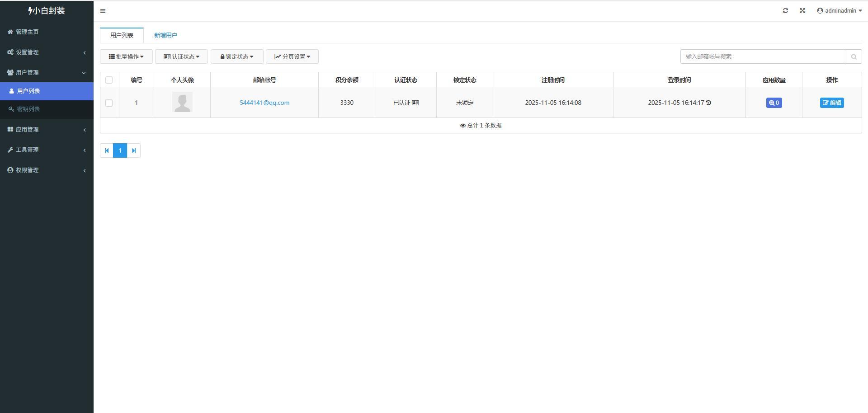Click the verified ID card icon
This screenshot has height=413, width=868.
[x=415, y=103]
